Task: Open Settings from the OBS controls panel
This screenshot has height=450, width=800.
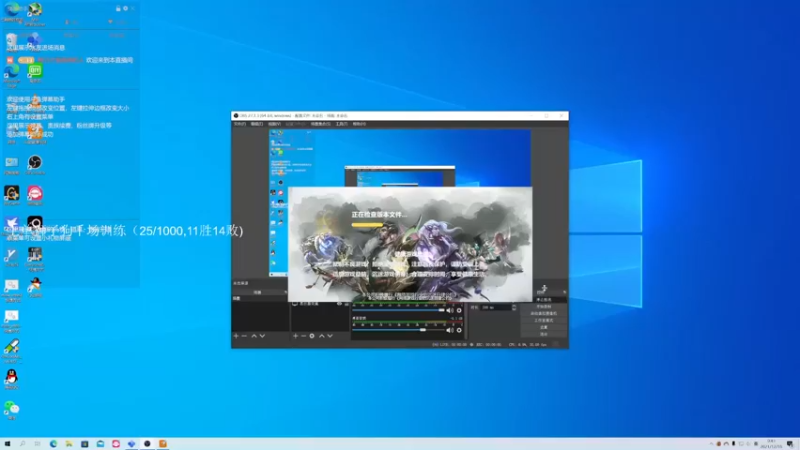Action: click(544, 327)
